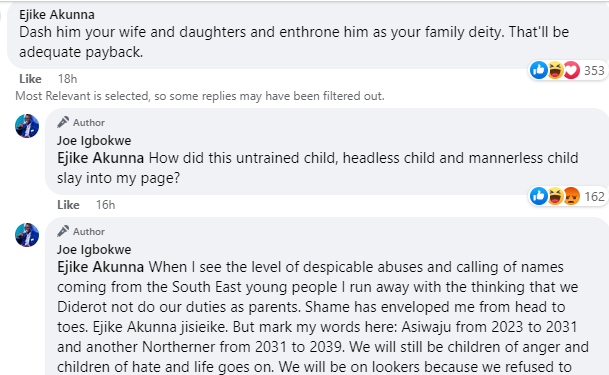Open Joe Igbokwe's avatar on first reply

(27, 126)
